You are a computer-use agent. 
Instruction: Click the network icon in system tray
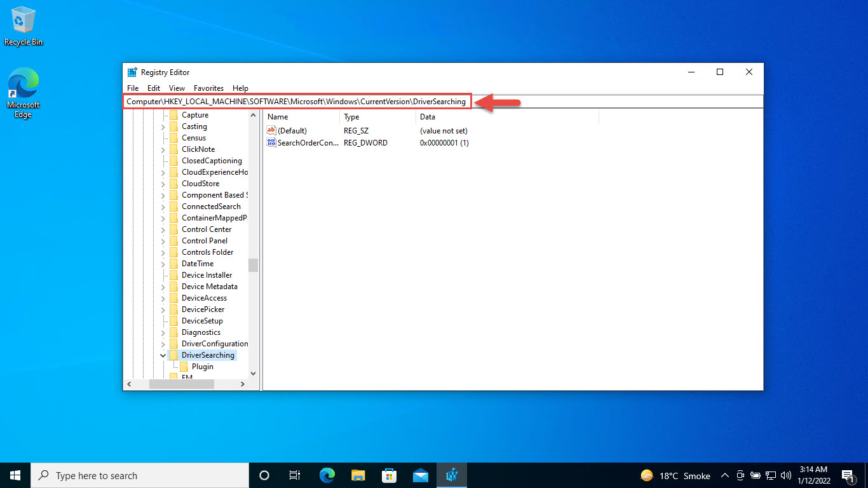pos(771,475)
